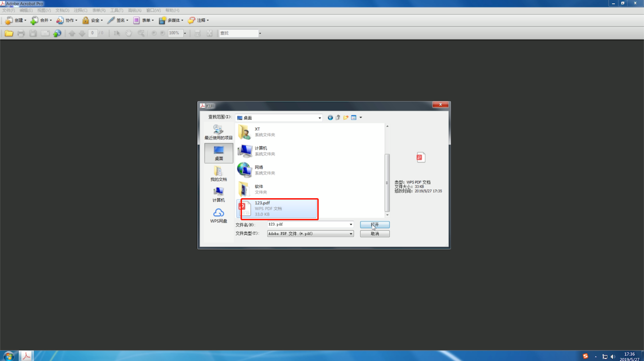
Task: Select 最近使用的项目 in places bar
Action: point(218,133)
